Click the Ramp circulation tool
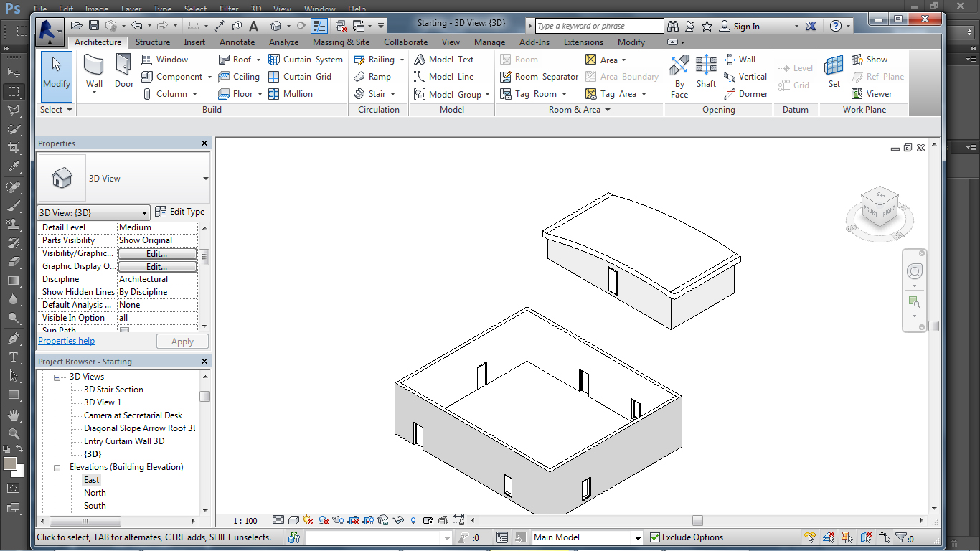The image size is (980, 551). [x=372, y=77]
